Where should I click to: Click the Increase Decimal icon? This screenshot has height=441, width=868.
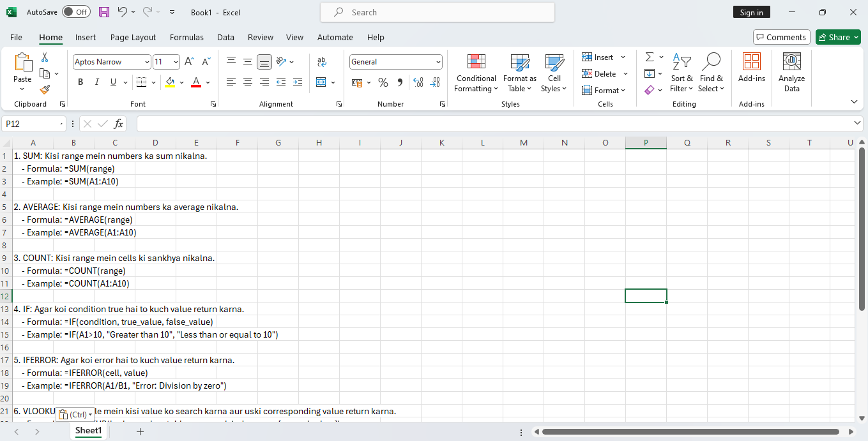(418, 82)
